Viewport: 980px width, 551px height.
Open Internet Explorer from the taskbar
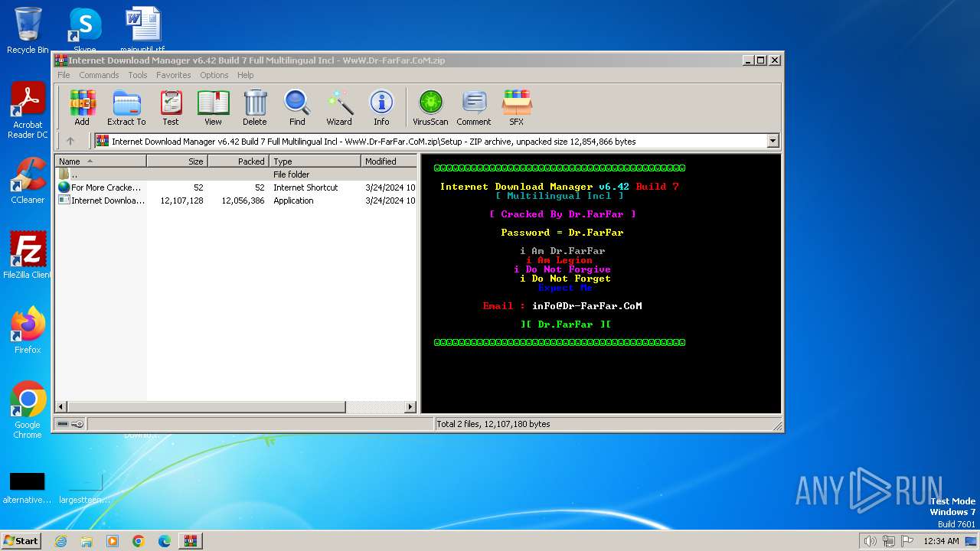60,541
